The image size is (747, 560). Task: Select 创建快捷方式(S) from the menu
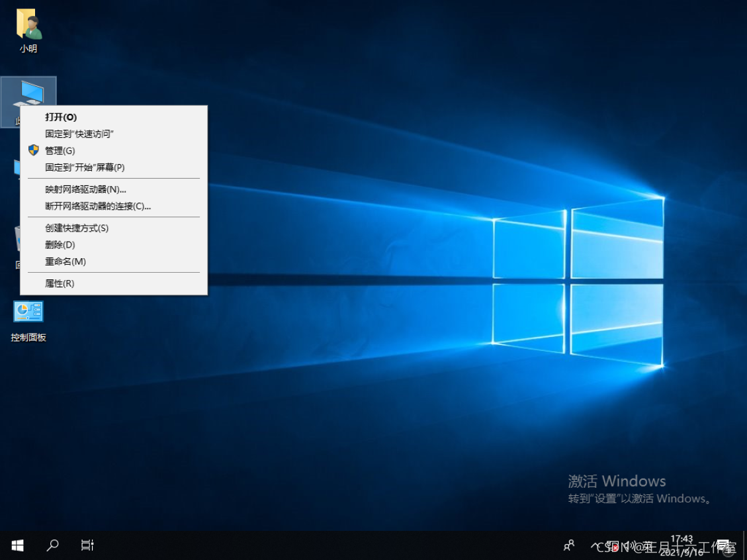[x=113, y=228]
